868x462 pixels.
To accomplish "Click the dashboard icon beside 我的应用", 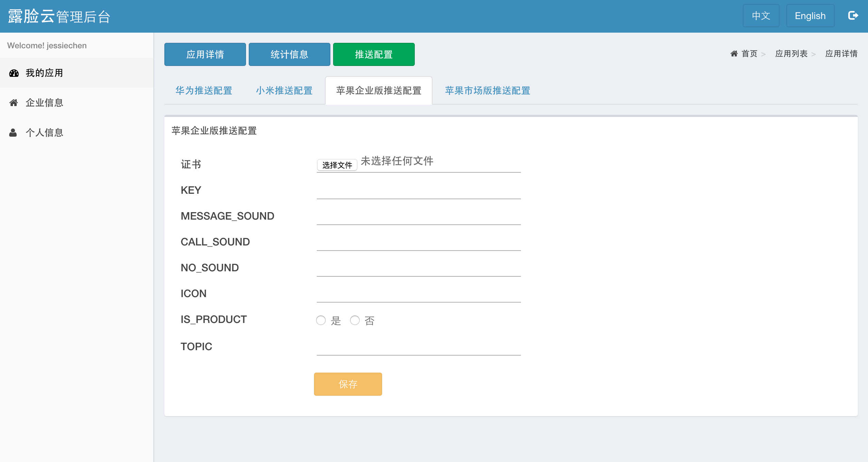I will (14, 73).
